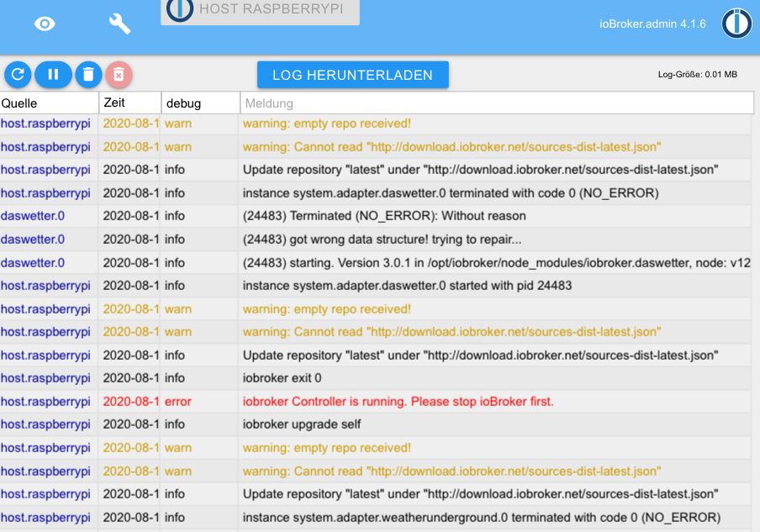Click the LOG HERUNTERLADEN button
Viewport: 760px width, 532px height.
tap(352, 75)
